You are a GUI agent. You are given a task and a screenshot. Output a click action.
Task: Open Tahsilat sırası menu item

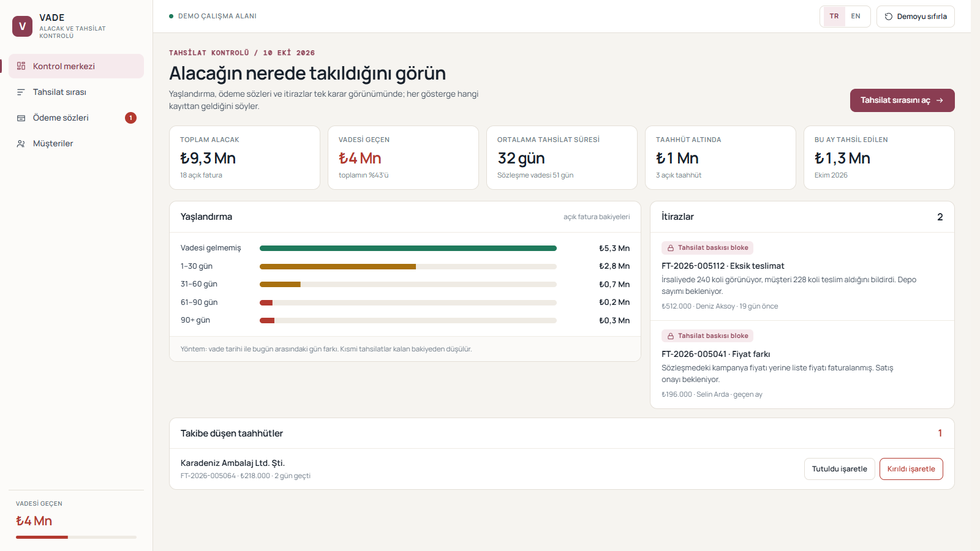(x=76, y=92)
